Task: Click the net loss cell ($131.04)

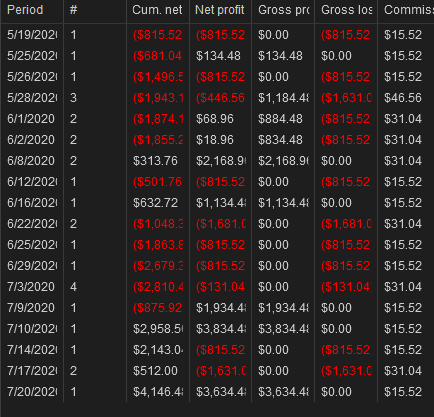Action: (220, 287)
